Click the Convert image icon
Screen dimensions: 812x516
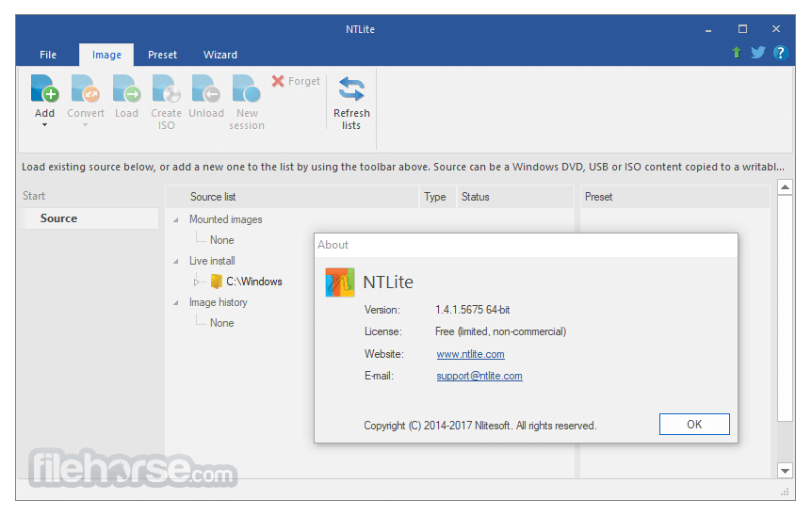coord(86,89)
